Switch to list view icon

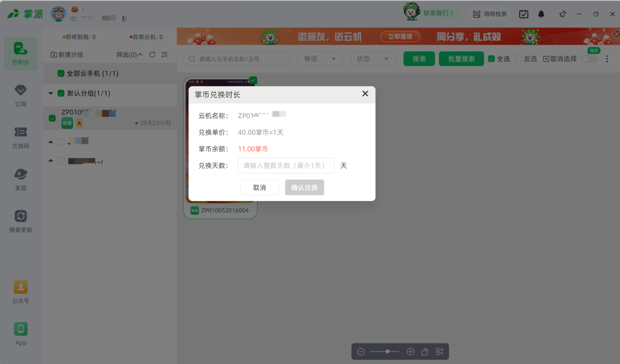click(439, 351)
